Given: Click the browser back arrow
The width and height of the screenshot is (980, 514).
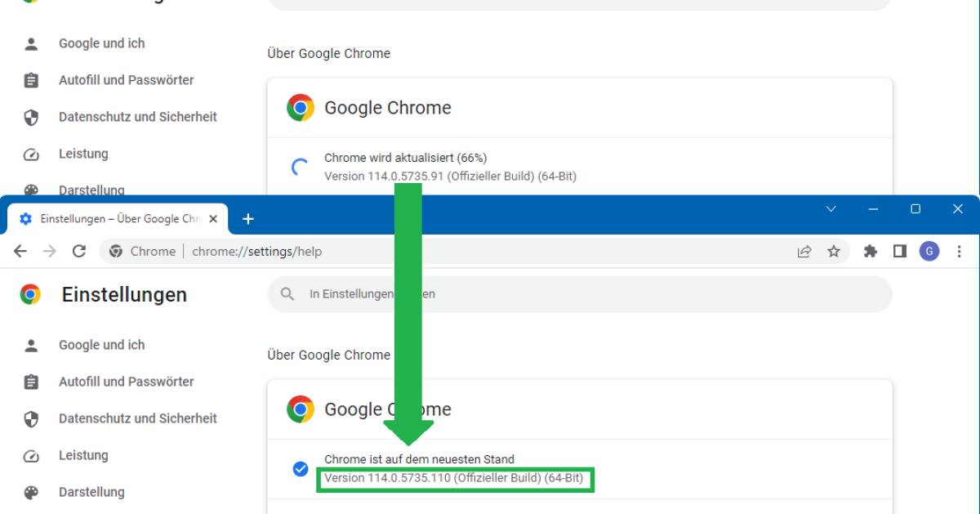Looking at the screenshot, I should 20,252.
